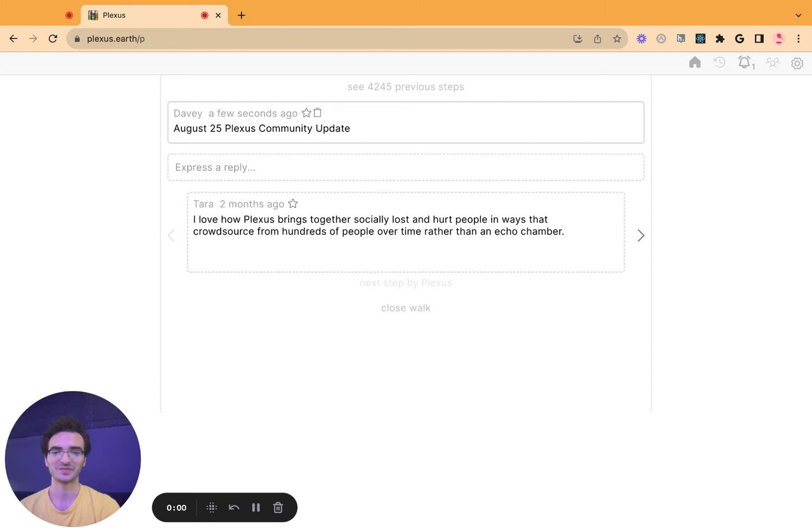Screen dimensions: 812x532
Task: Click the Express a reply field
Action: [x=406, y=167]
